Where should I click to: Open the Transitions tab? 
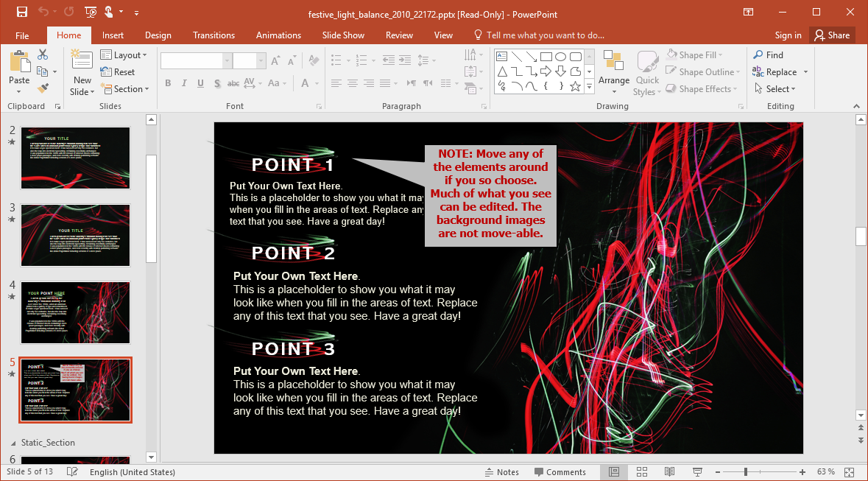tap(214, 35)
